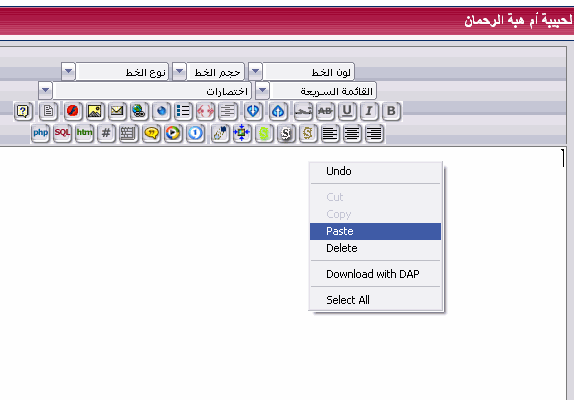
Task: Insert a quote using the speech bubble icon
Action: pyautogui.click(x=151, y=133)
